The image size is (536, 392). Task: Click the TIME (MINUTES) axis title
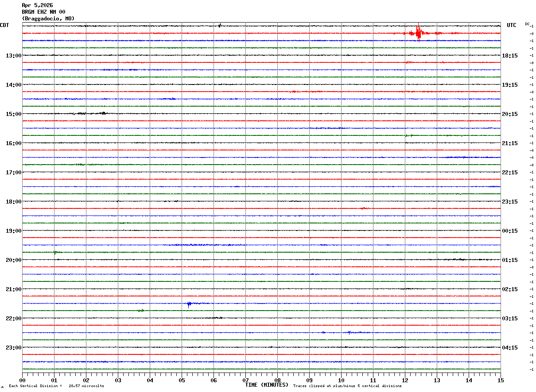[267, 385]
